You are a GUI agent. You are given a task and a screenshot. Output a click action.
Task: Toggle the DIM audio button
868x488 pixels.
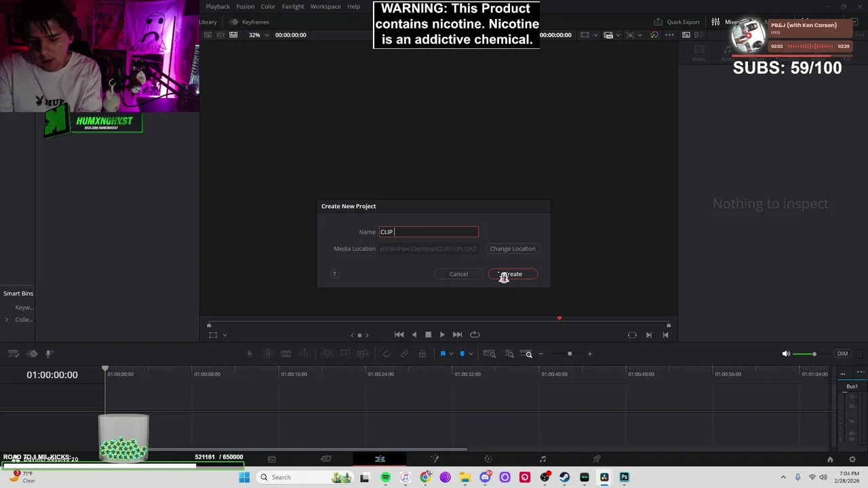(842, 354)
